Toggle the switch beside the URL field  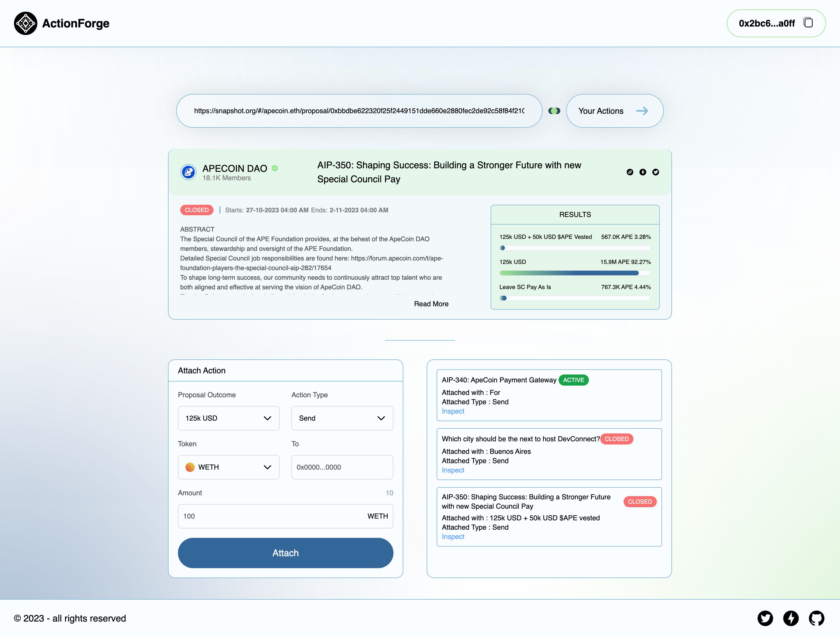click(x=554, y=111)
